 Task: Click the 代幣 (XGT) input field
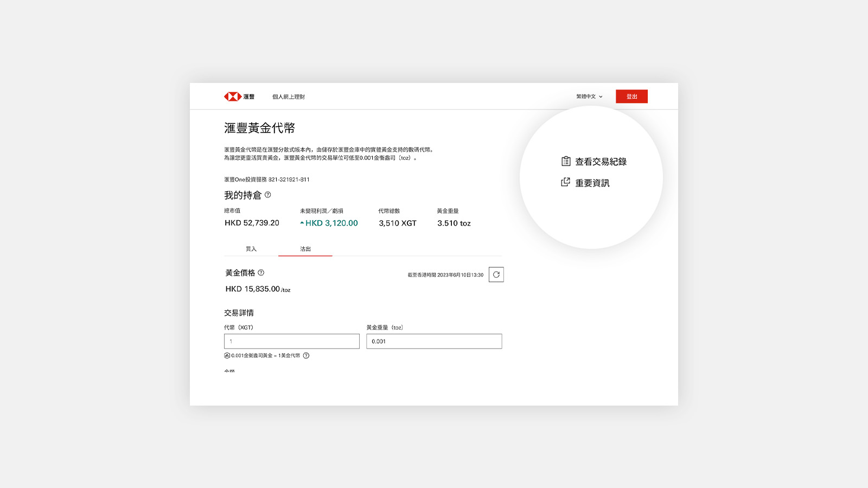(x=292, y=341)
